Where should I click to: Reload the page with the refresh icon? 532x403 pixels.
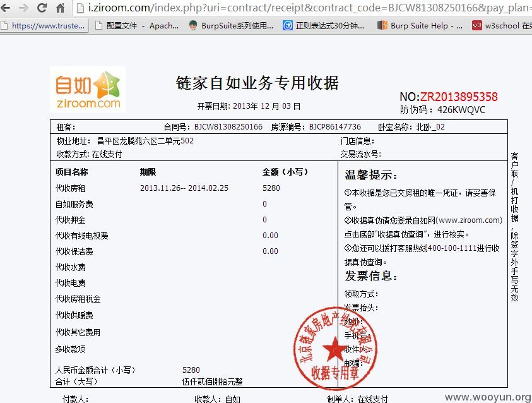pyautogui.click(x=42, y=8)
